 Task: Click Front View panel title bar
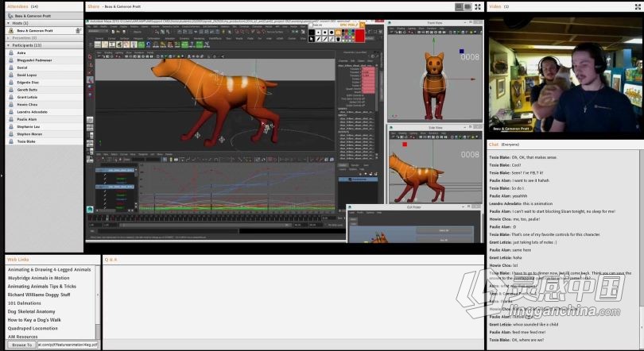(x=435, y=23)
